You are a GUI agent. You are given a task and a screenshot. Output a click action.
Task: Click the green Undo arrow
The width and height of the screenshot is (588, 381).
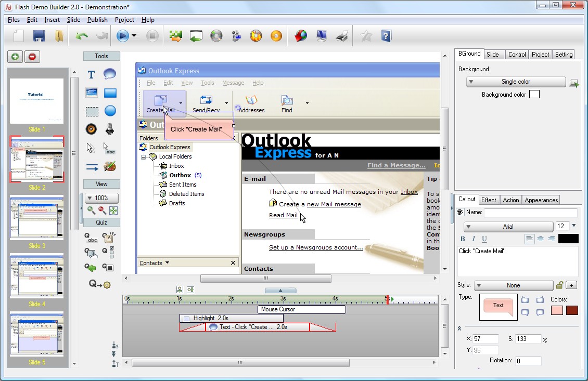[82, 36]
